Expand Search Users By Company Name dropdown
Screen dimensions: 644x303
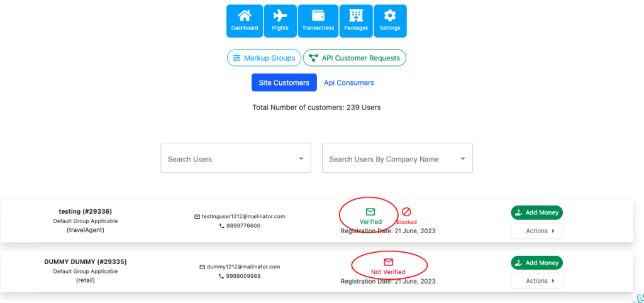(x=462, y=158)
